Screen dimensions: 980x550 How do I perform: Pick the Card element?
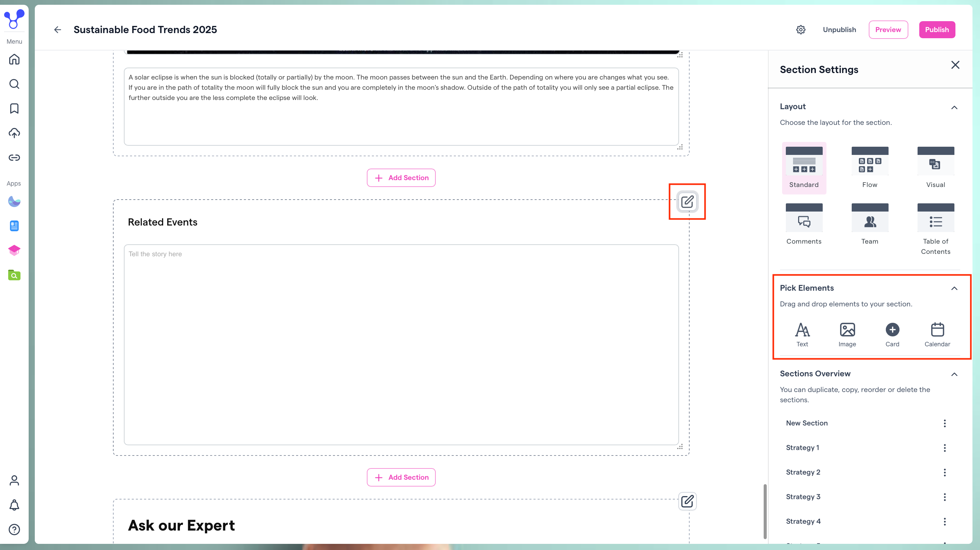(x=892, y=335)
